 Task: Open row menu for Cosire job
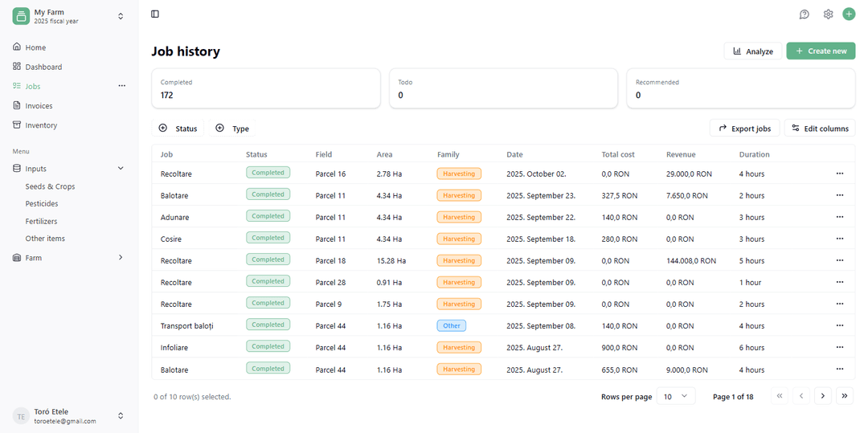[840, 239]
